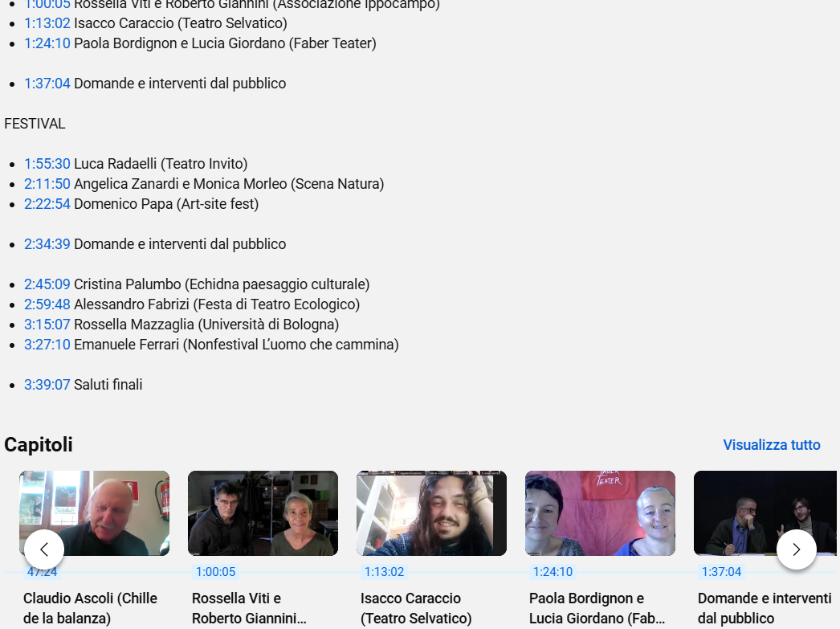The height and width of the screenshot is (629, 840).
Task: Jump to 1:24:10 timestamp link in list
Action: [x=47, y=43]
